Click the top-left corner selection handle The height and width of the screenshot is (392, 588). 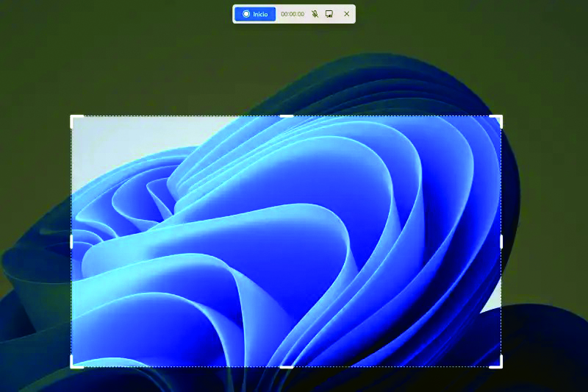tap(76, 121)
